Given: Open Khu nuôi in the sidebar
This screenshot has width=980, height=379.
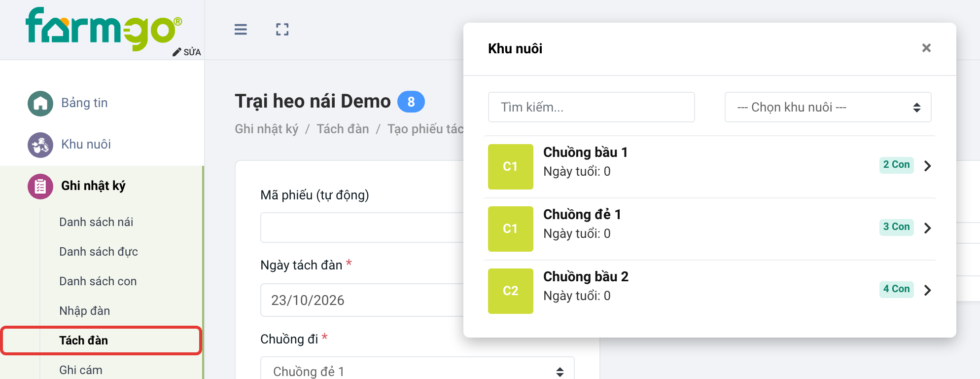Looking at the screenshot, I should click(x=86, y=144).
